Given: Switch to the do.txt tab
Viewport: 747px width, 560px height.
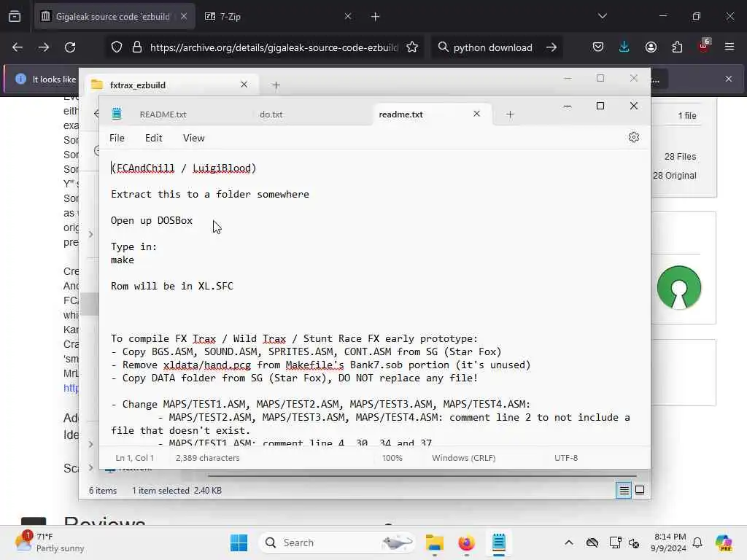Looking at the screenshot, I should [271, 114].
